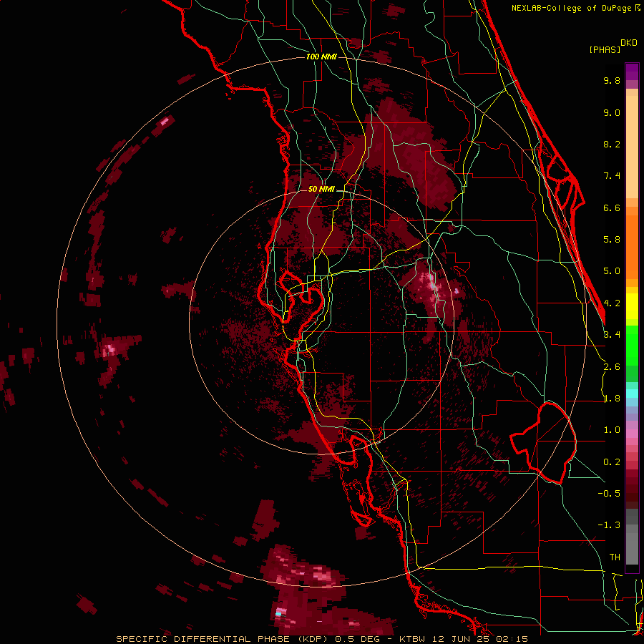
Task: Click the -0.5 scale value
Action: [x=609, y=494]
